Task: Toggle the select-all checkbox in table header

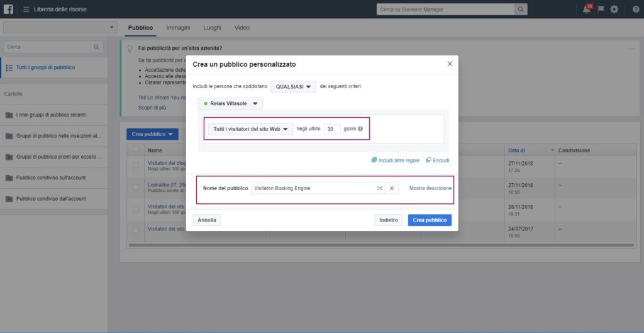Action: pos(135,150)
